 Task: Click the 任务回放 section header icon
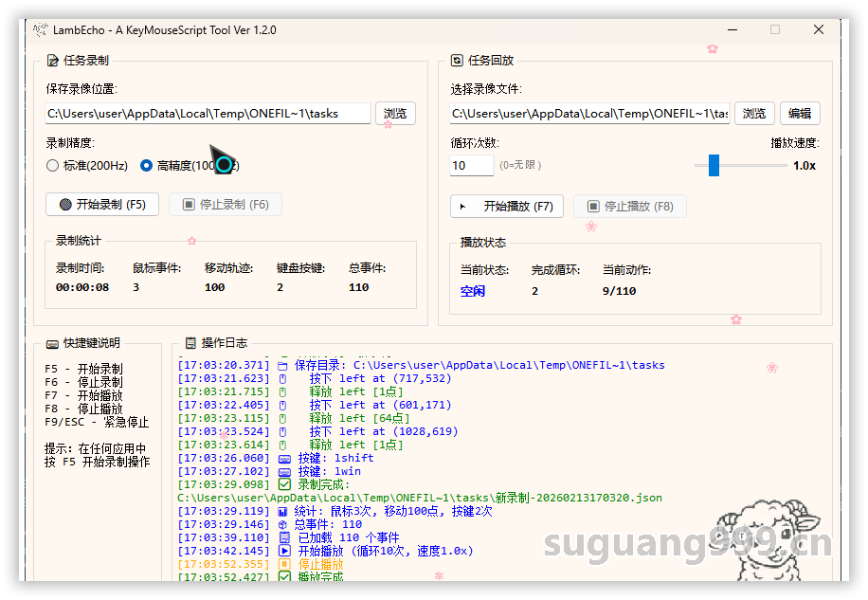pyautogui.click(x=457, y=61)
